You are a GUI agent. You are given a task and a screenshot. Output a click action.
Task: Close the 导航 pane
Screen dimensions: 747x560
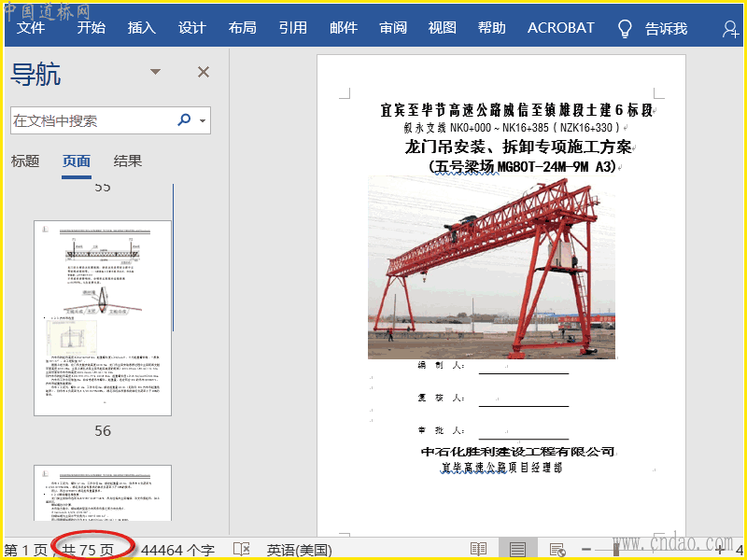(x=204, y=72)
